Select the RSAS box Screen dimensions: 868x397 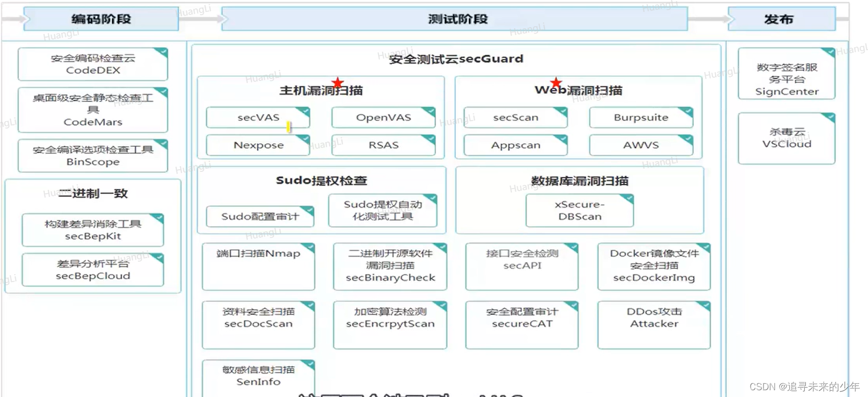[x=384, y=145]
